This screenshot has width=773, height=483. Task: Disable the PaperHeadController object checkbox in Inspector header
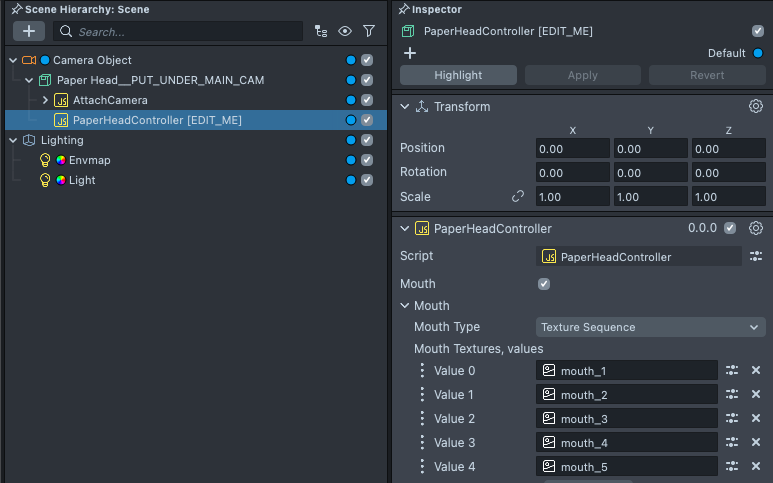pos(757,31)
